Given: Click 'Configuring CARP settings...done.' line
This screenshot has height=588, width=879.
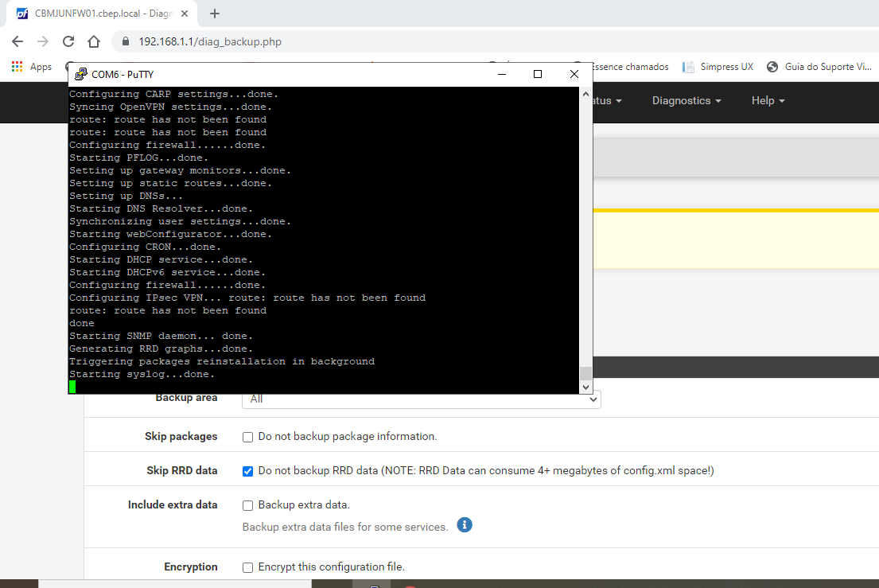Looking at the screenshot, I should point(173,94).
